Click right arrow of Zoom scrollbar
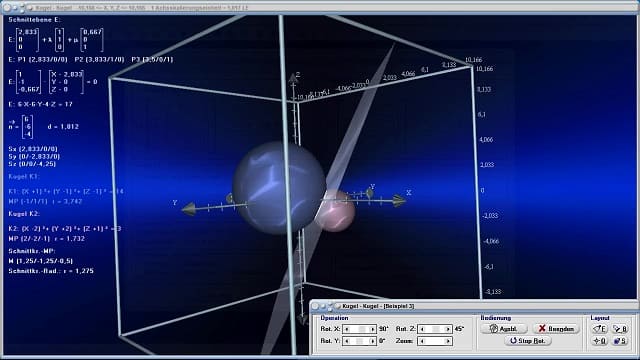The width and height of the screenshot is (640, 360). pos(448,341)
